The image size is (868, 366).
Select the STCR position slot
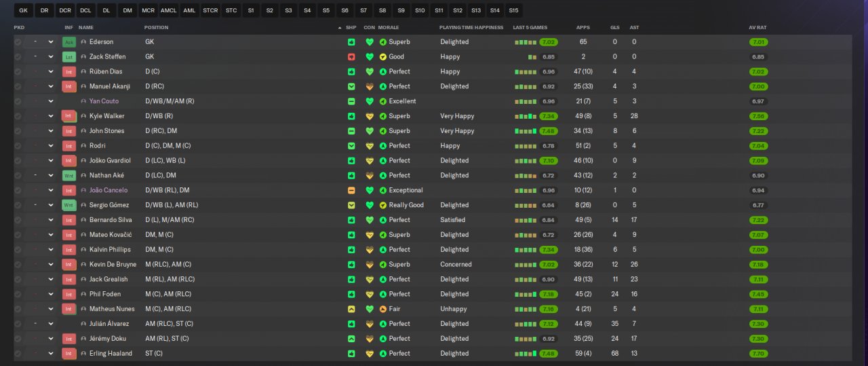[x=210, y=10]
